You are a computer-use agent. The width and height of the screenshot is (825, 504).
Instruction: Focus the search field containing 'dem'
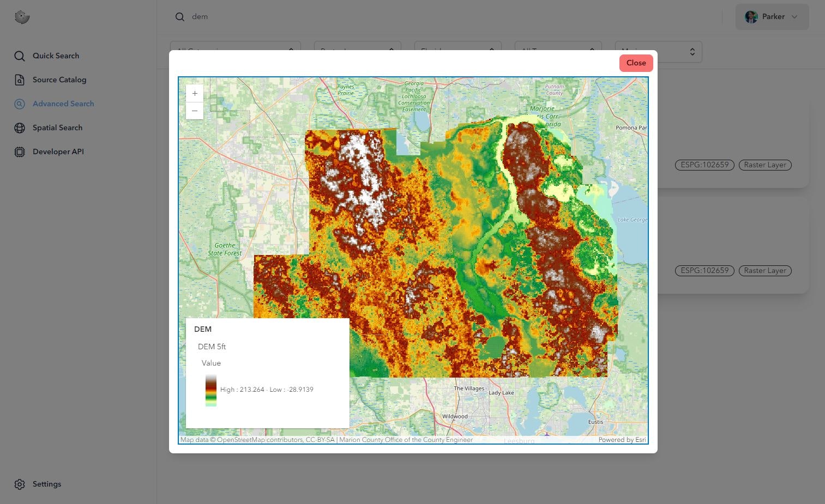[447, 17]
